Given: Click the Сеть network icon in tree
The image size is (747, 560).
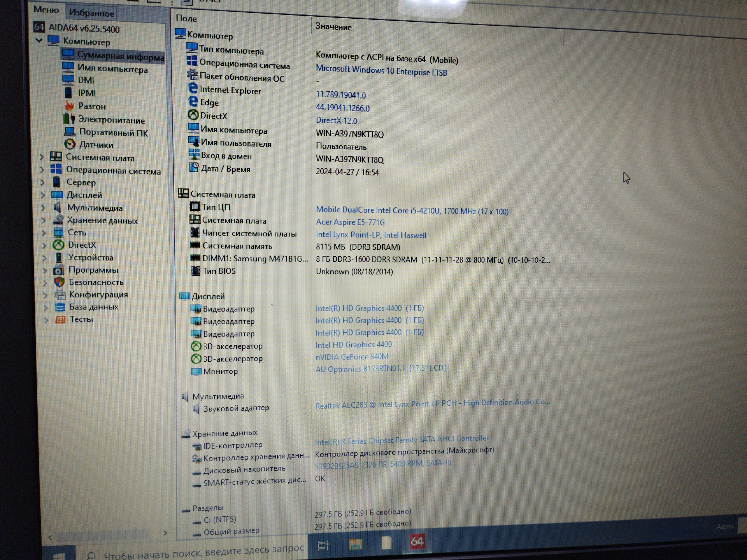Looking at the screenshot, I should coord(58,232).
